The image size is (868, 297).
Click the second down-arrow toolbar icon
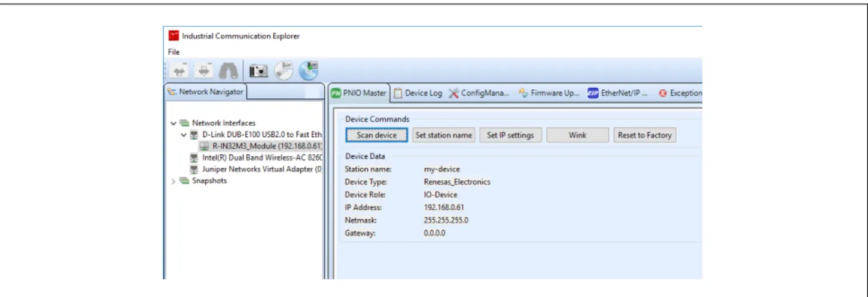coord(205,71)
